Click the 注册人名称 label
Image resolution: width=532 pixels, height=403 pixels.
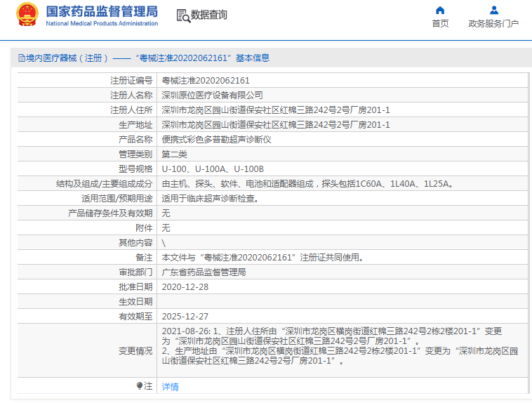click(131, 95)
